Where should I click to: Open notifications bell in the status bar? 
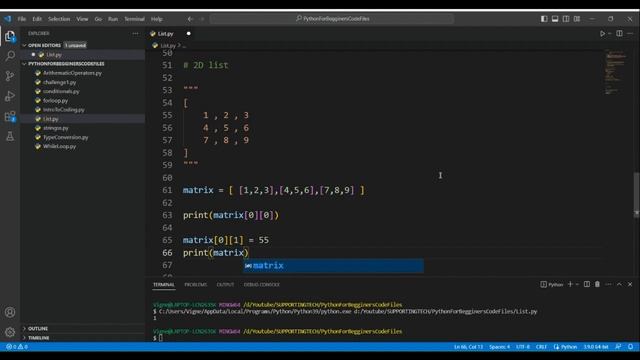coord(630,347)
